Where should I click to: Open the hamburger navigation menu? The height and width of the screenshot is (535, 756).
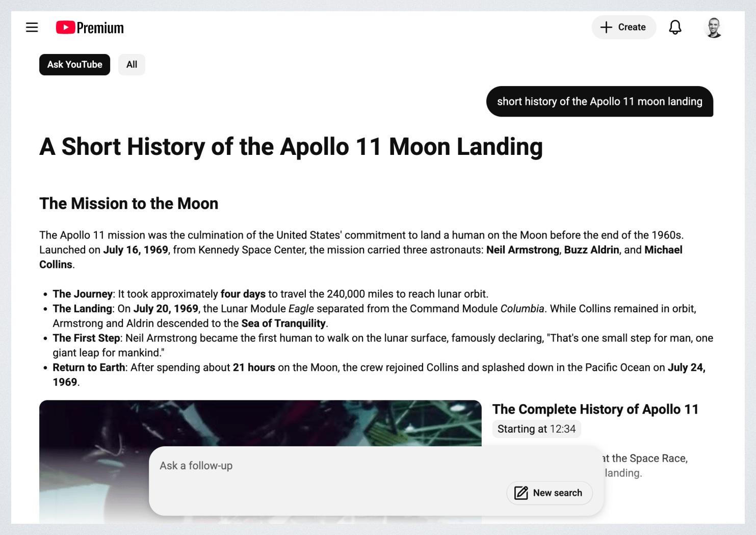(x=32, y=28)
